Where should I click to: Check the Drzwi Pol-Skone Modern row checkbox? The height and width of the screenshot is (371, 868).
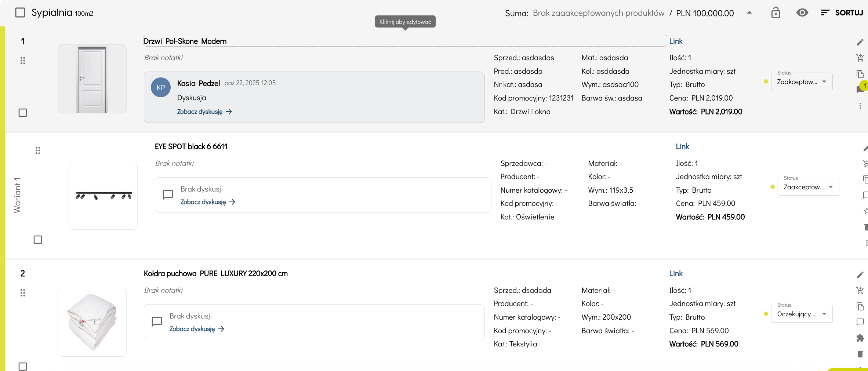23,113
